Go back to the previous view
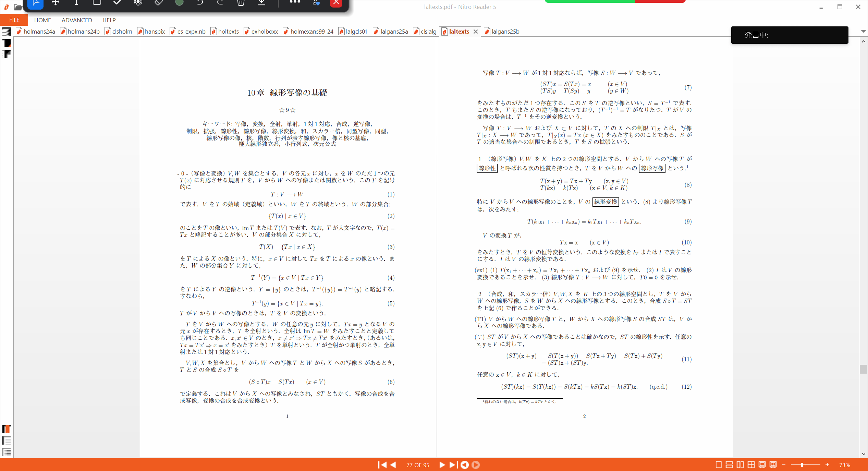 pos(465,465)
